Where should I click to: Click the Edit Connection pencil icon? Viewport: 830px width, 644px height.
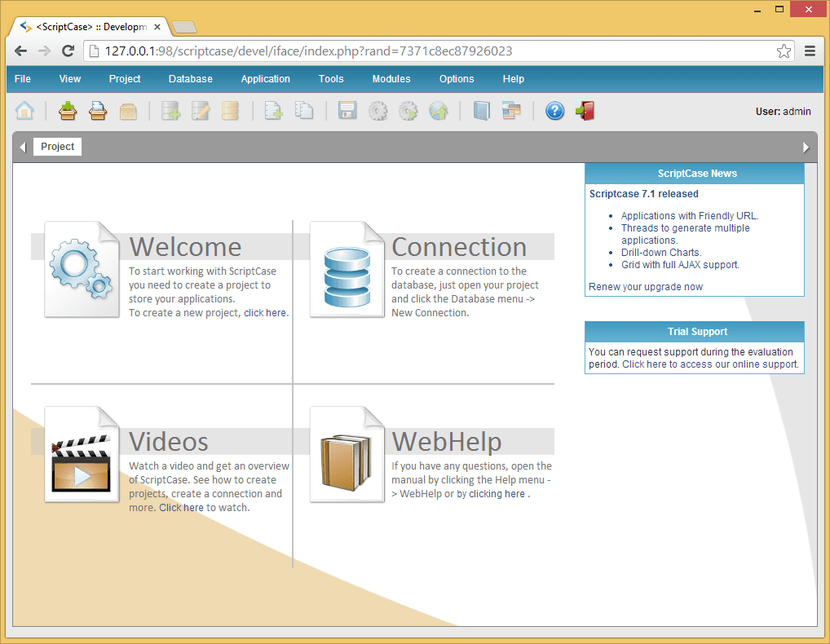click(x=201, y=111)
